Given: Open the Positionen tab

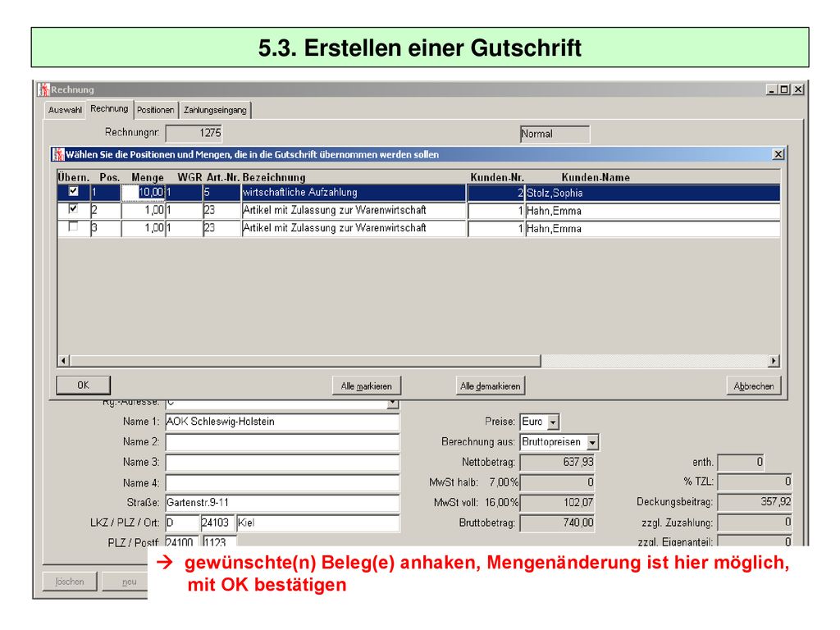Looking at the screenshot, I should click(x=155, y=110).
